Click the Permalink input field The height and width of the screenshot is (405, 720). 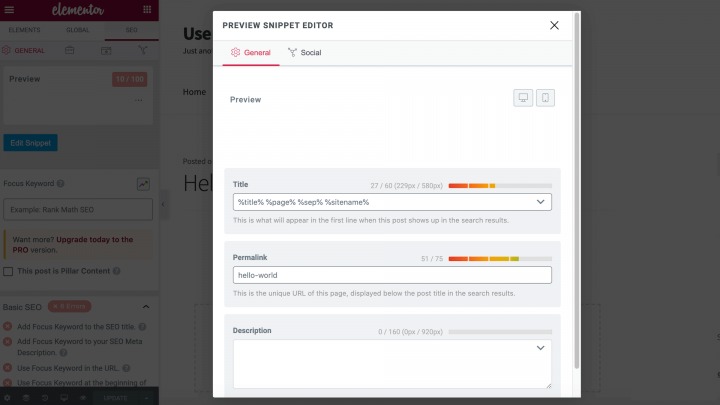392,275
